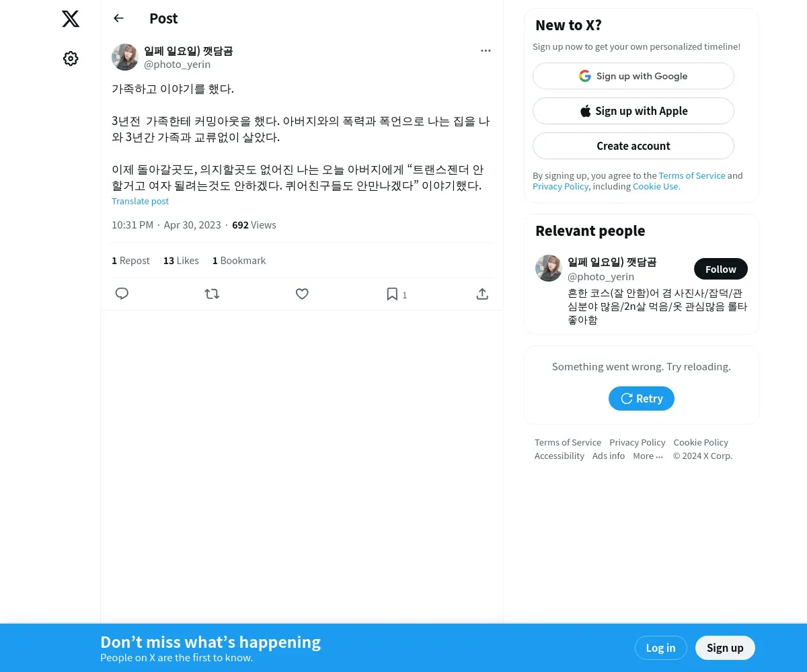The width and height of the screenshot is (807, 672).
Task: Follow the @photo_yerin account
Action: [721, 269]
